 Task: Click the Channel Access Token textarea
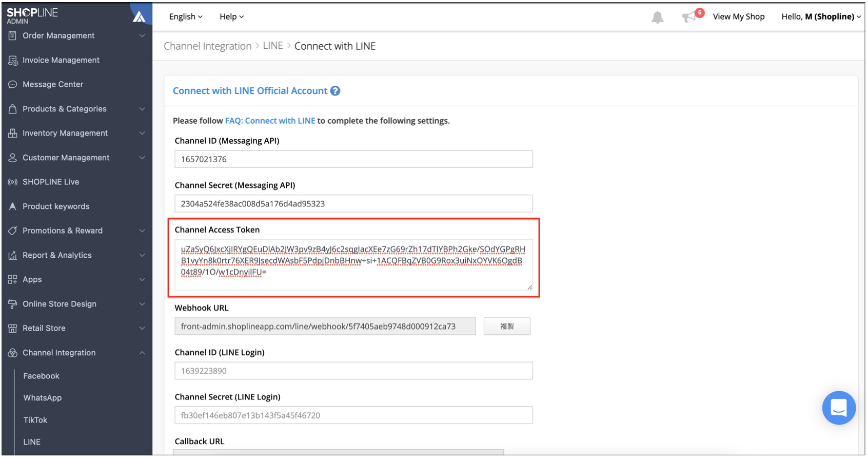click(x=353, y=265)
